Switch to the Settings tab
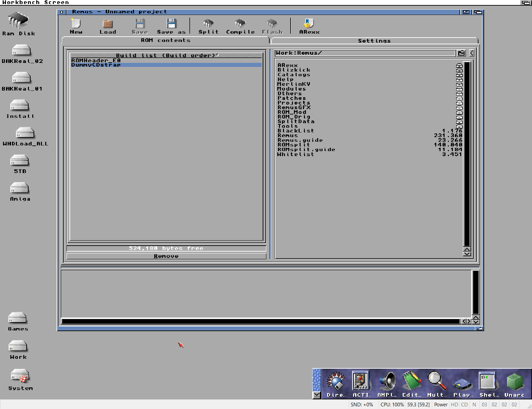The image size is (532, 409). 374,41
